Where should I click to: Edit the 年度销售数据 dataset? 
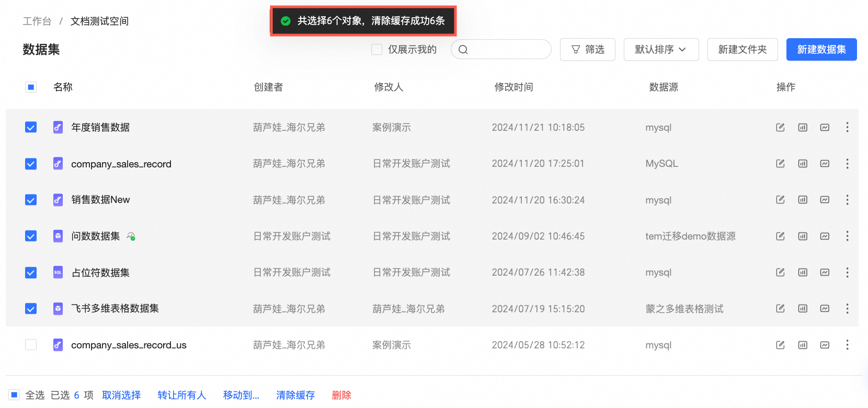tap(780, 127)
